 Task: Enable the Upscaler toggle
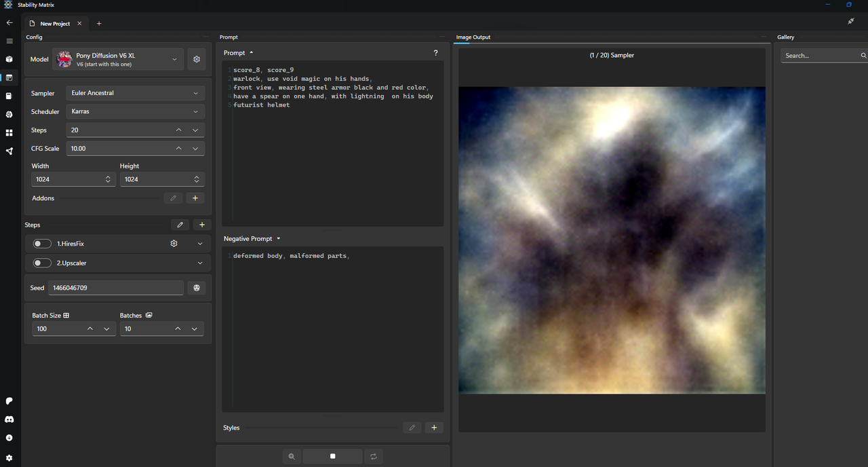[x=42, y=263]
